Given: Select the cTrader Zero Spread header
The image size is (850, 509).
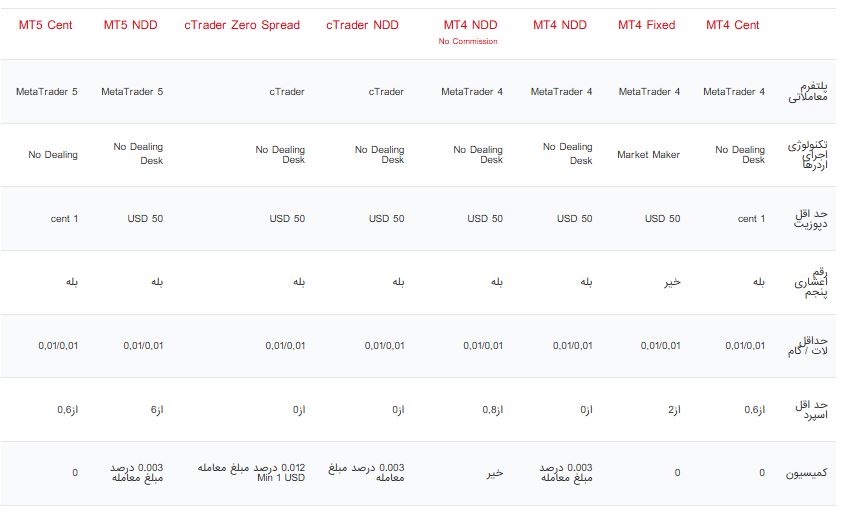Looking at the screenshot, I should coord(242,25).
